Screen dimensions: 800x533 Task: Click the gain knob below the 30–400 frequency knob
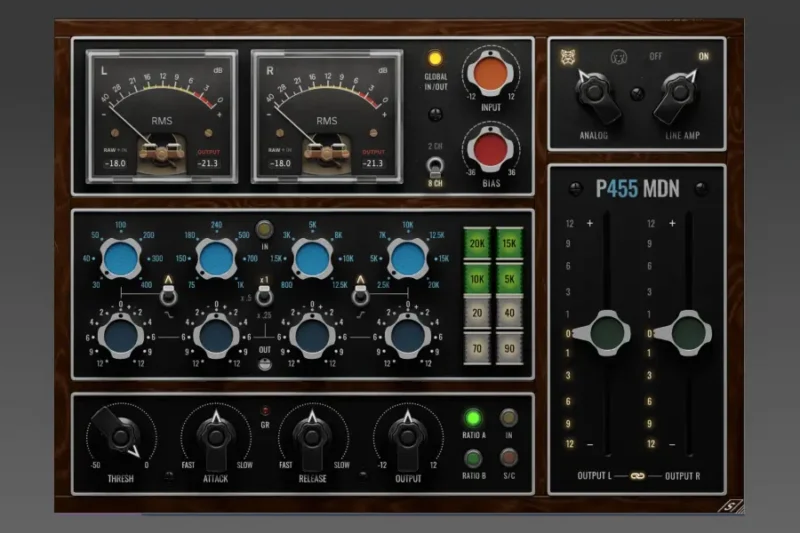pyautogui.click(x=120, y=337)
